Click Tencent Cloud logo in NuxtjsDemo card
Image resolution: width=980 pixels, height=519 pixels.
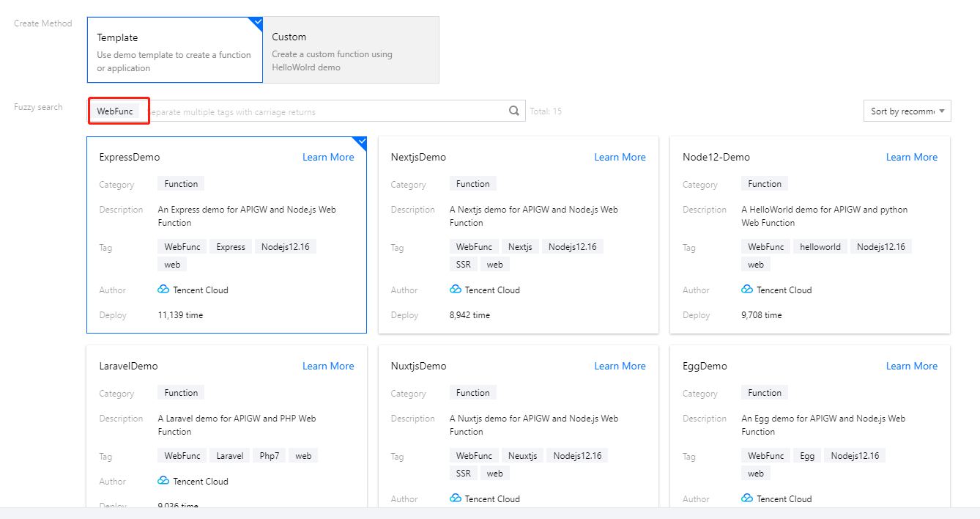(x=456, y=498)
